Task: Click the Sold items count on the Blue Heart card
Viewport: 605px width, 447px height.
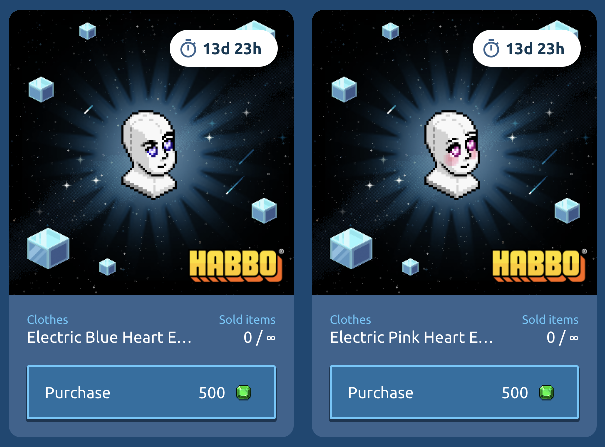Action: (259, 337)
